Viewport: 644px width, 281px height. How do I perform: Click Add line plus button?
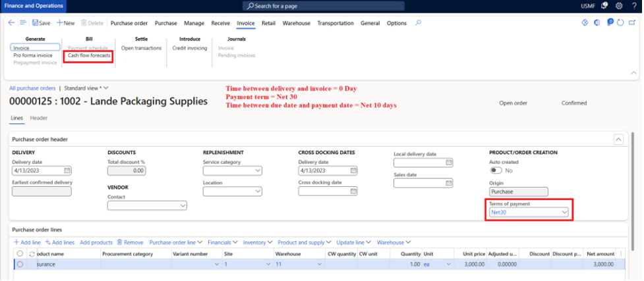point(27,242)
